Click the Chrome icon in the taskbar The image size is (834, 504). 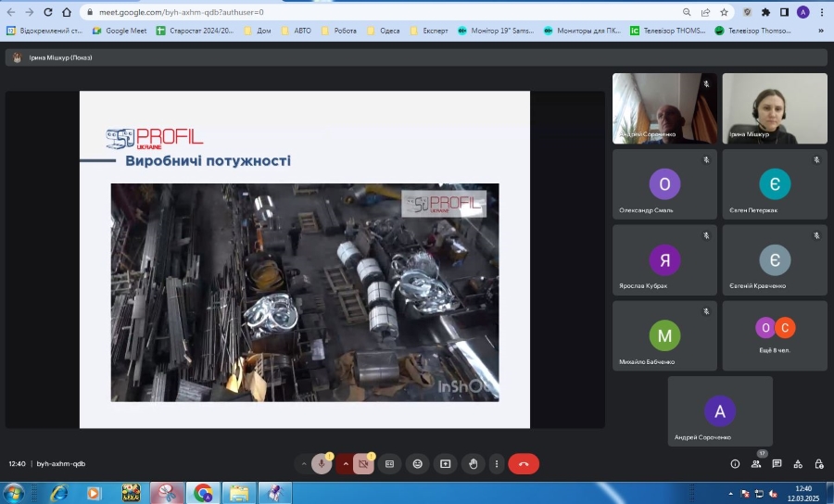[x=203, y=492]
